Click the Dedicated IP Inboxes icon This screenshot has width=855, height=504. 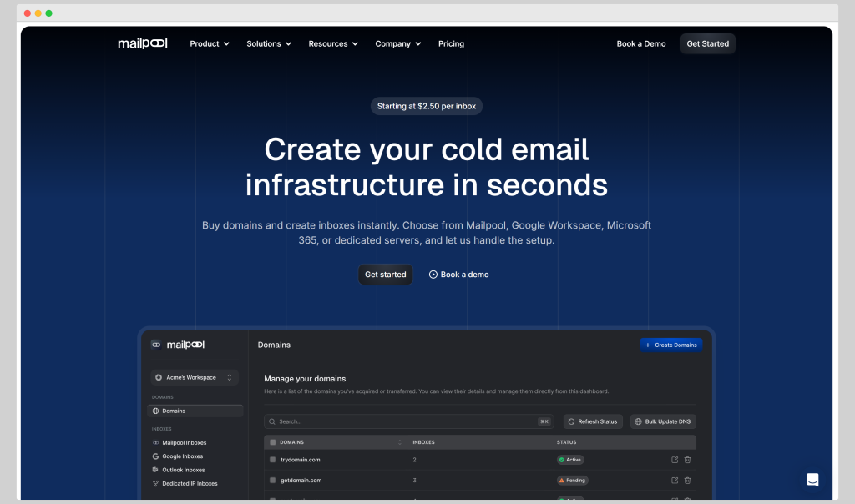155,483
